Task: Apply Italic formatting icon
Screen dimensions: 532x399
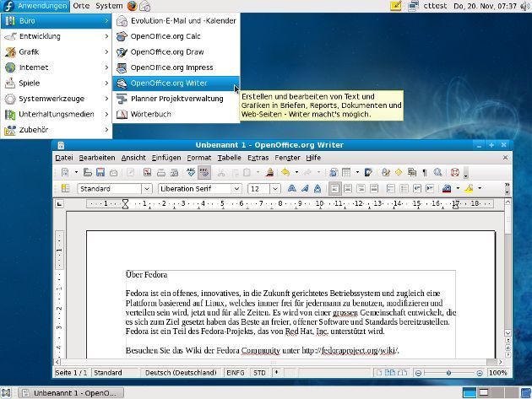Action: (304, 188)
